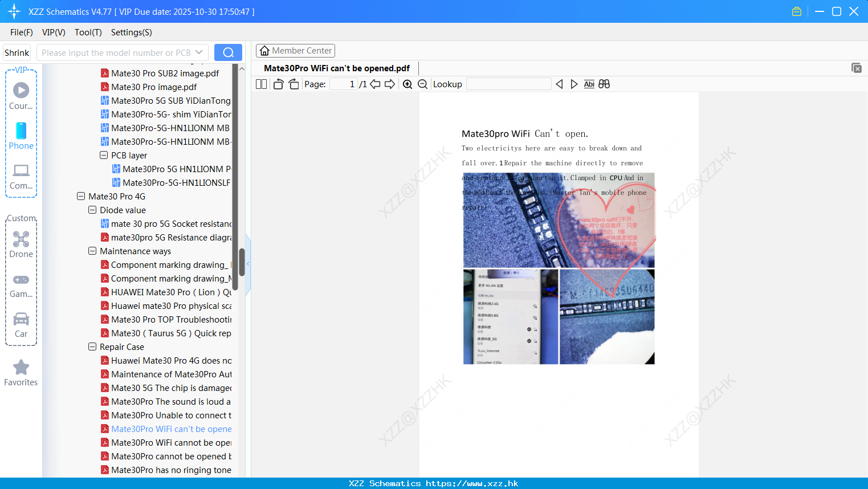Open Mate30Pro has no ringing tone case

[166, 470]
